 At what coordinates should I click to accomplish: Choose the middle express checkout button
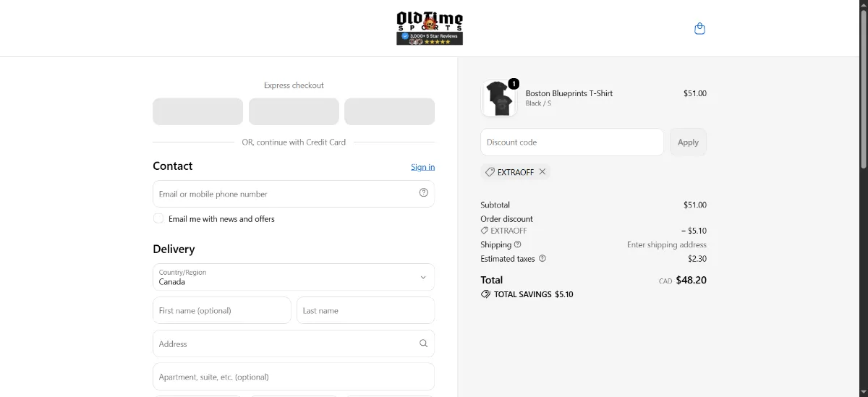[x=294, y=111]
